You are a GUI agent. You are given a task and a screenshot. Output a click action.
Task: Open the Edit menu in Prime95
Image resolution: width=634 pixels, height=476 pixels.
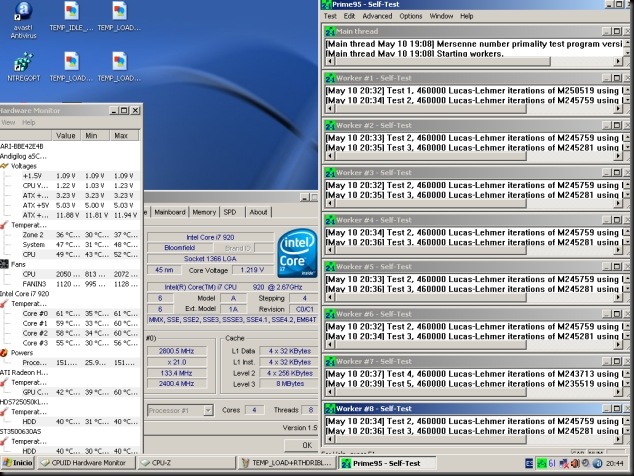click(349, 16)
